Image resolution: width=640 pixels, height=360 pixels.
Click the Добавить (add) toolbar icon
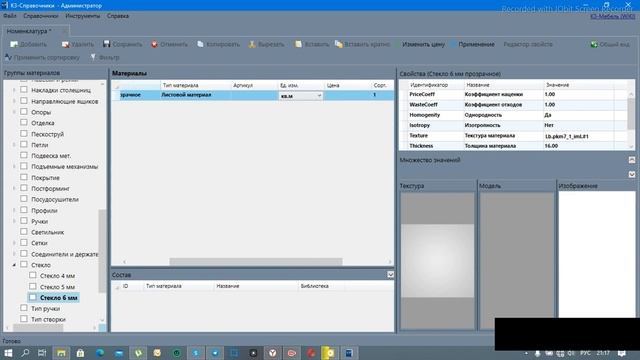click(x=14, y=44)
